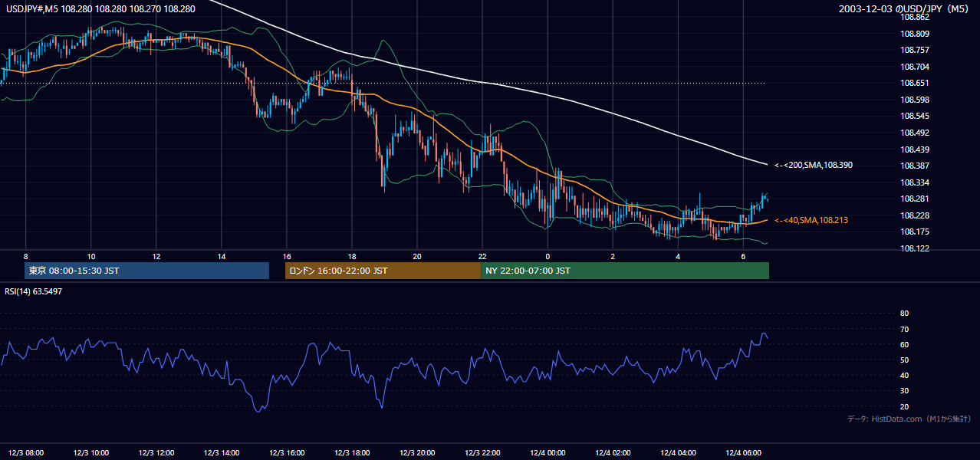Click the 12/4 00:00 time axis label

click(548, 452)
